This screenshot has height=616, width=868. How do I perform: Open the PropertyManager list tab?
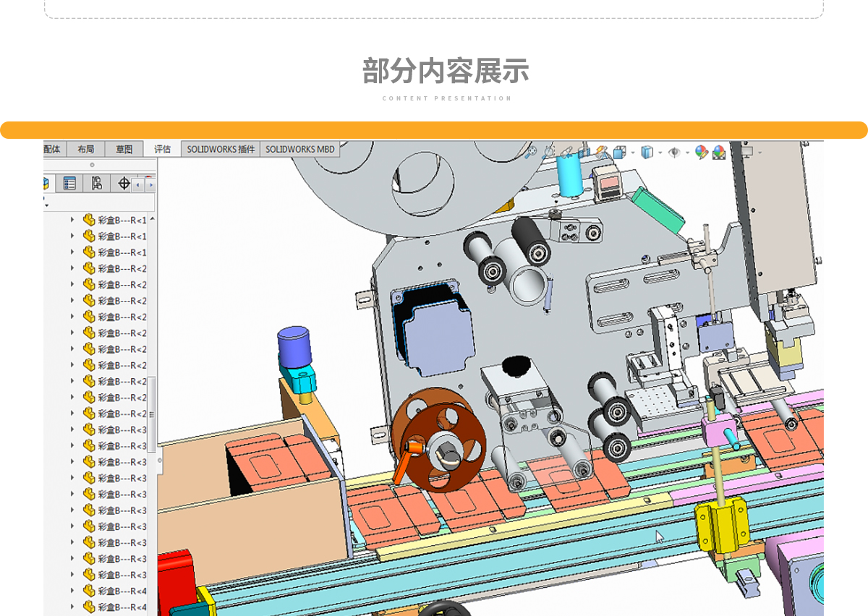(x=69, y=183)
